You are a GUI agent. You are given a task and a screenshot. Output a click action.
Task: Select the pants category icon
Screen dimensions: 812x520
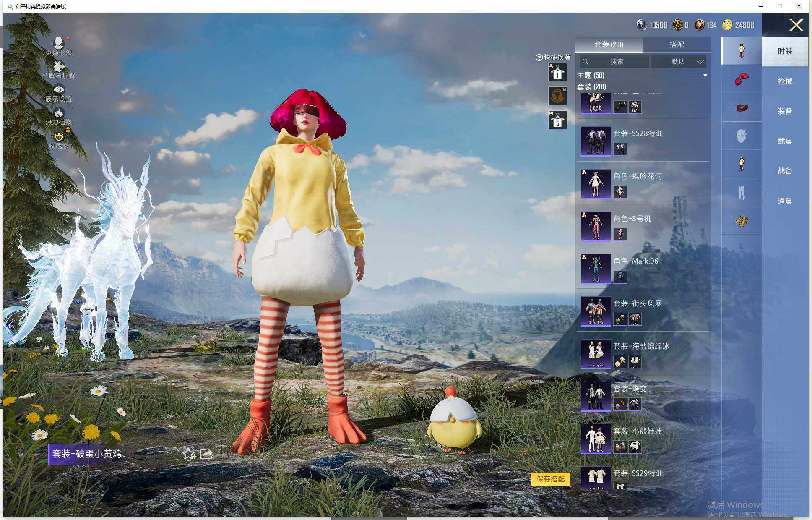(x=741, y=192)
